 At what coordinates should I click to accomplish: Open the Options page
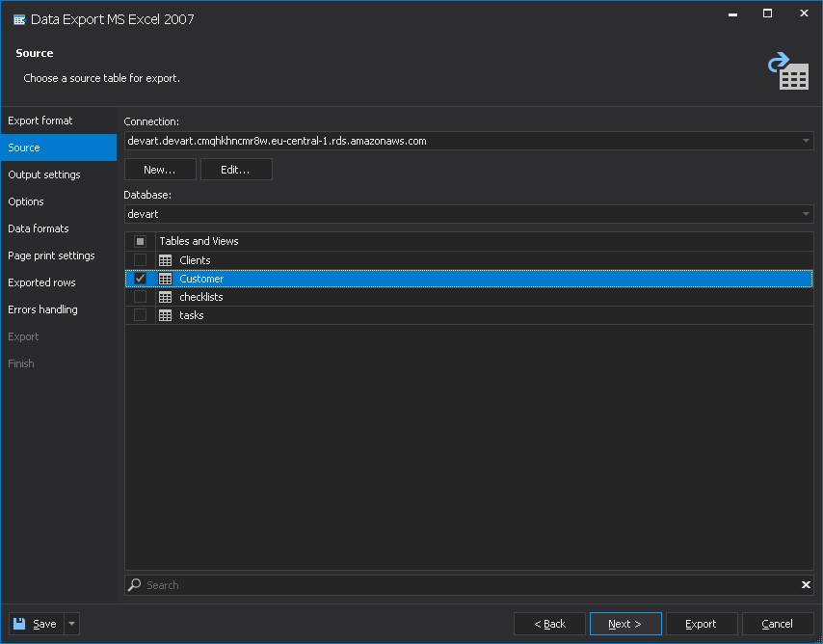[x=59, y=201]
